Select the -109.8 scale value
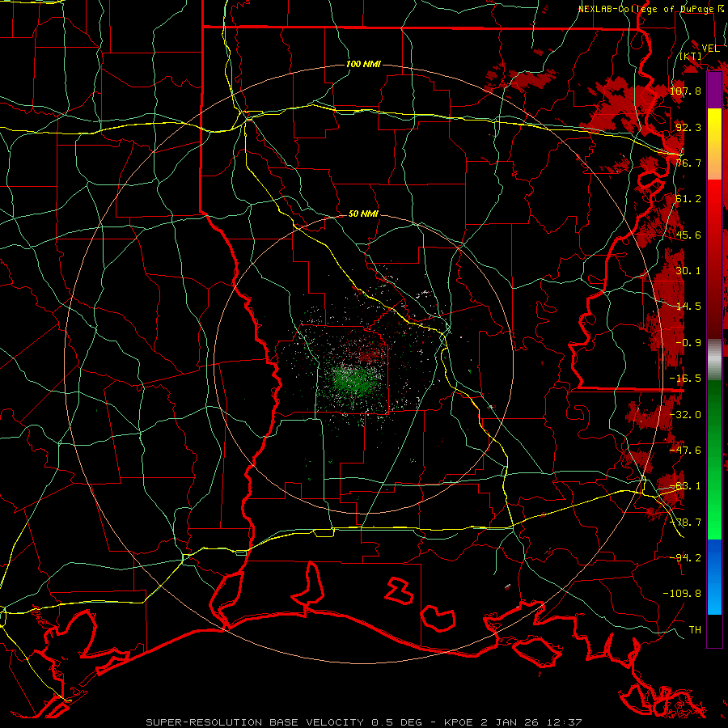Viewport: 728px width, 728px height. tap(683, 594)
